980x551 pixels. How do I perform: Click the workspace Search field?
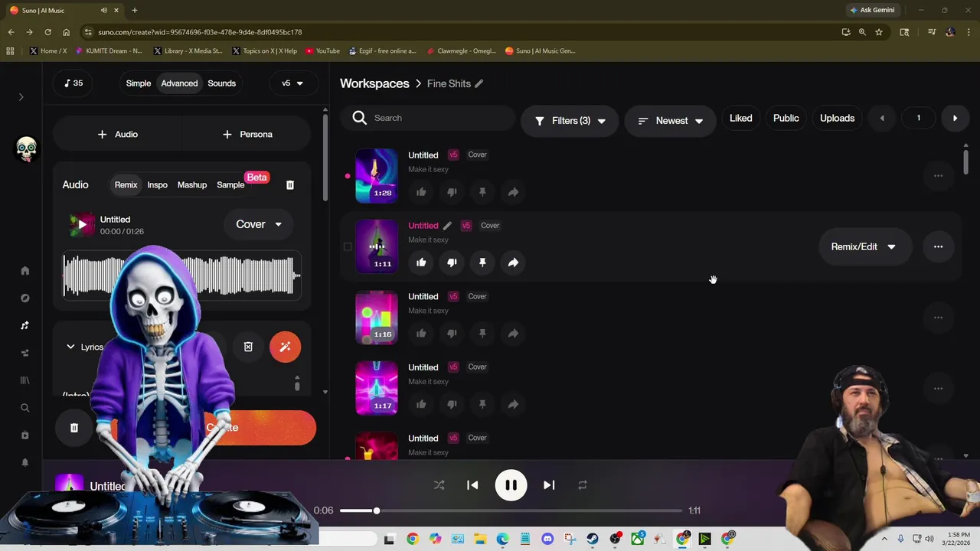click(429, 118)
